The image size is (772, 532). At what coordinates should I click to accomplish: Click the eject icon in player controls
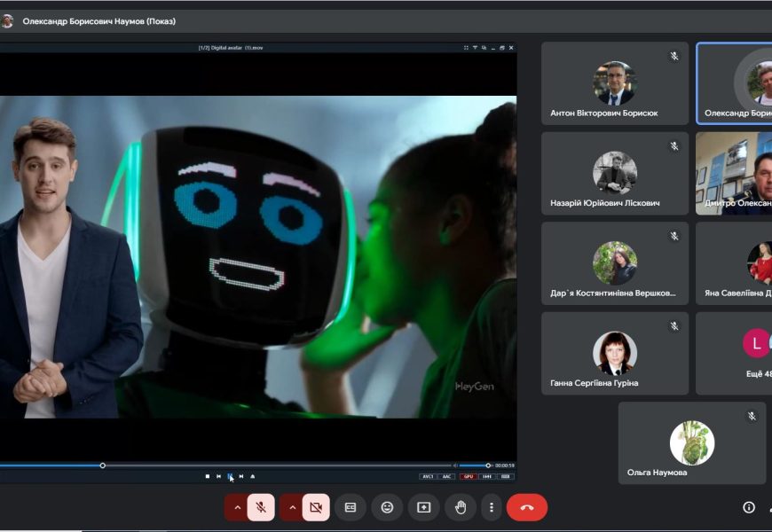coord(252,476)
